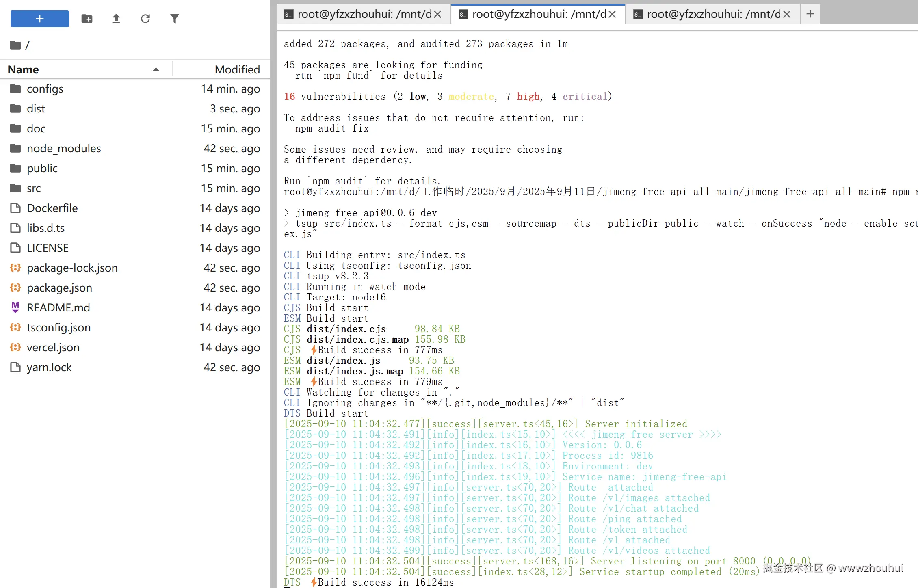The image size is (918, 588).
Task: Refresh the file browser list
Action: click(145, 19)
